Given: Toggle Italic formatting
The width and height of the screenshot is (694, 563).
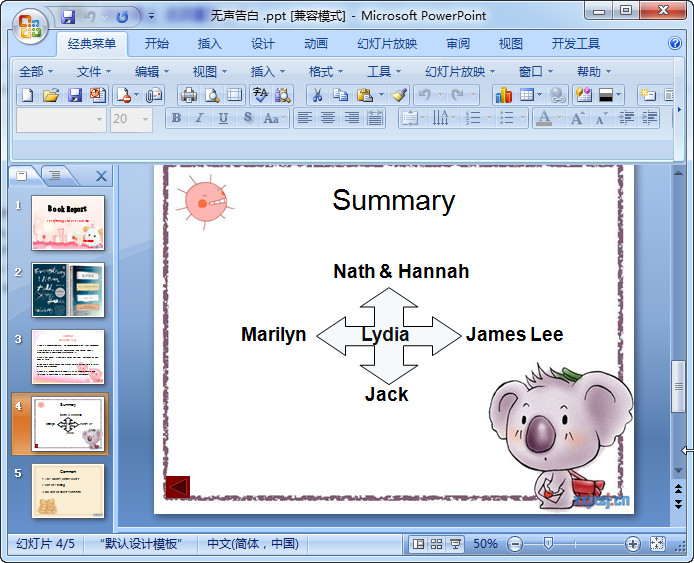Looking at the screenshot, I should (200, 118).
